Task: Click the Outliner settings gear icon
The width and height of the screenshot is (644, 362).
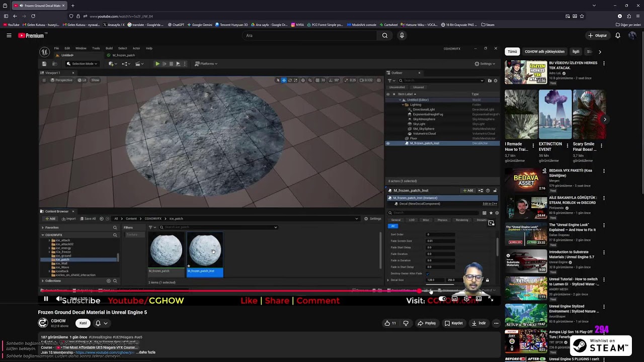Action: click(496, 80)
